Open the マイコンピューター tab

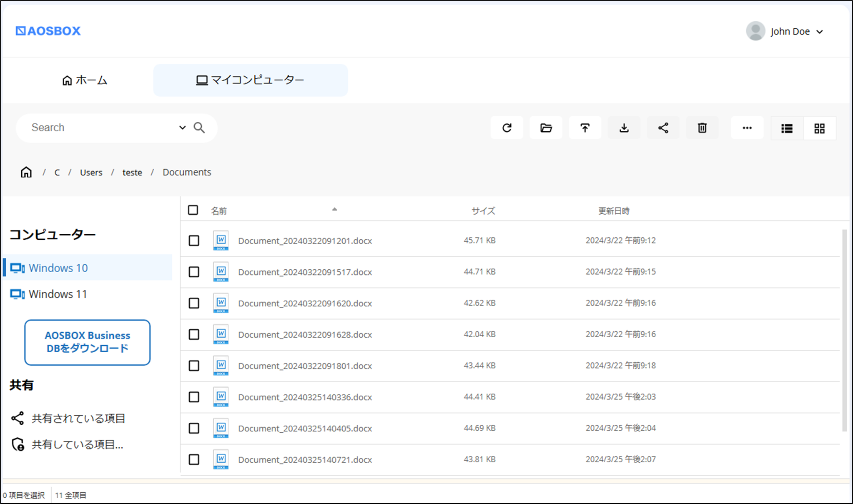[251, 80]
